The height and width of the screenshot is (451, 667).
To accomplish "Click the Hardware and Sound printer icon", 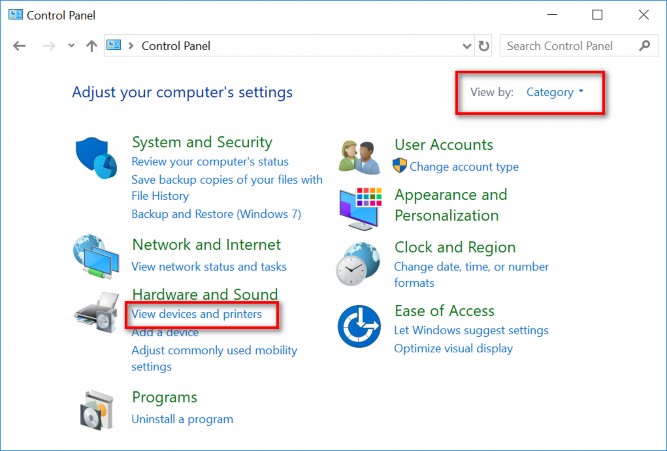I will 97,313.
